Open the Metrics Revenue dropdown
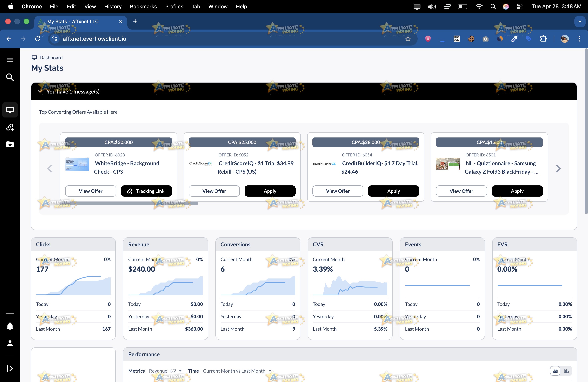Image resolution: width=588 pixels, height=382 pixels. [165, 371]
